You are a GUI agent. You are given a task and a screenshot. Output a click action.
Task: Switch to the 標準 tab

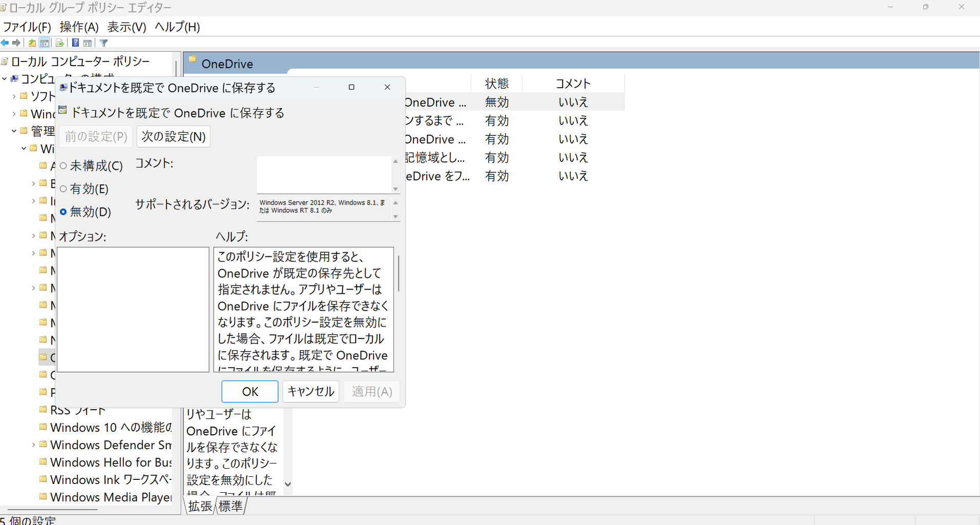pyautogui.click(x=231, y=506)
